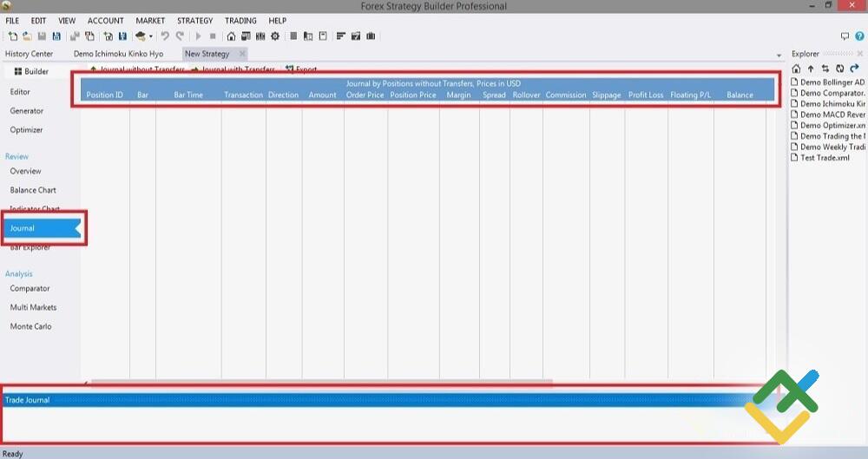Click Explorer panel Up arrow icon
868x459 pixels.
click(811, 69)
